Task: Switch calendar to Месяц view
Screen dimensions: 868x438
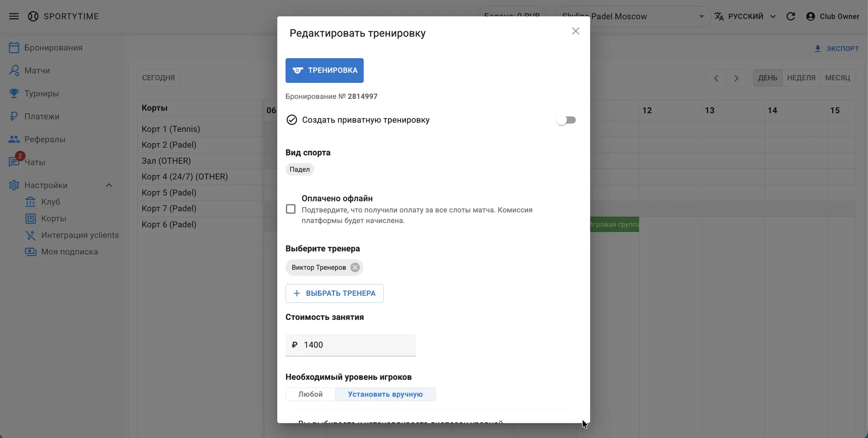Action: [x=837, y=78]
